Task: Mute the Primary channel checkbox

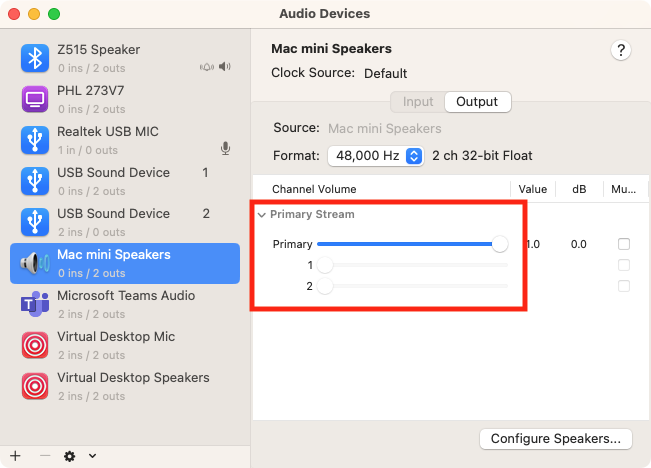Action: click(624, 244)
